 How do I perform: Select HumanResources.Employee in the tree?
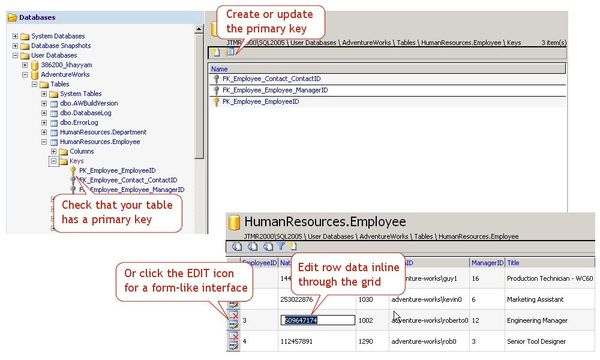(x=100, y=142)
